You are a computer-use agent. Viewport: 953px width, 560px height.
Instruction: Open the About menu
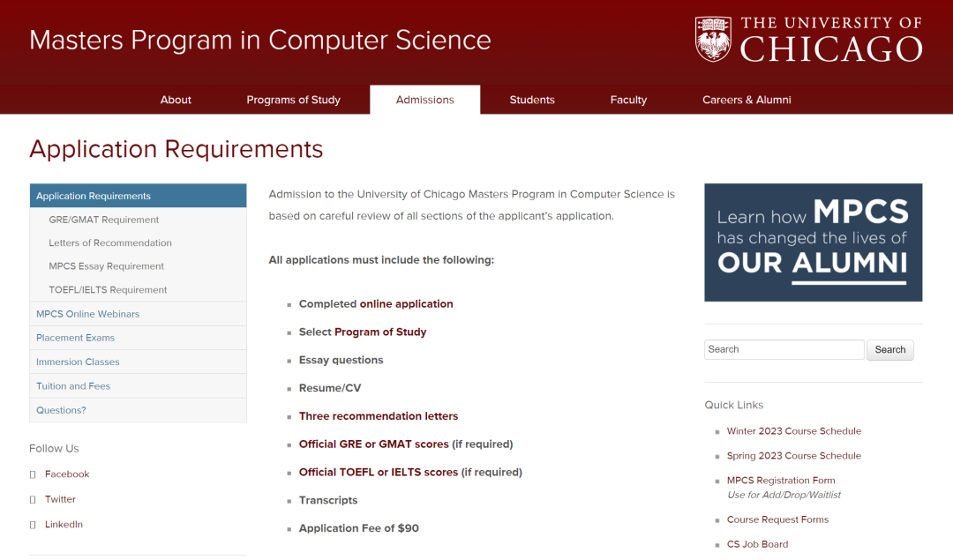[176, 100]
